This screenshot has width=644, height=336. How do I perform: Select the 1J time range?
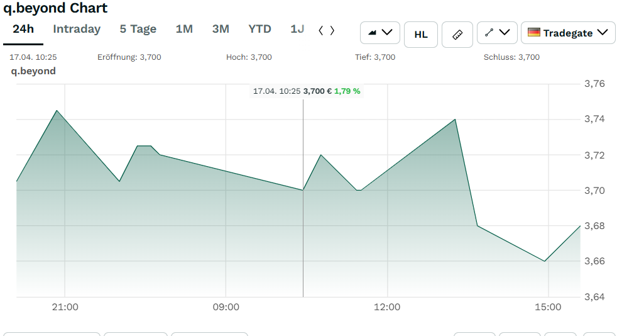tap(297, 29)
